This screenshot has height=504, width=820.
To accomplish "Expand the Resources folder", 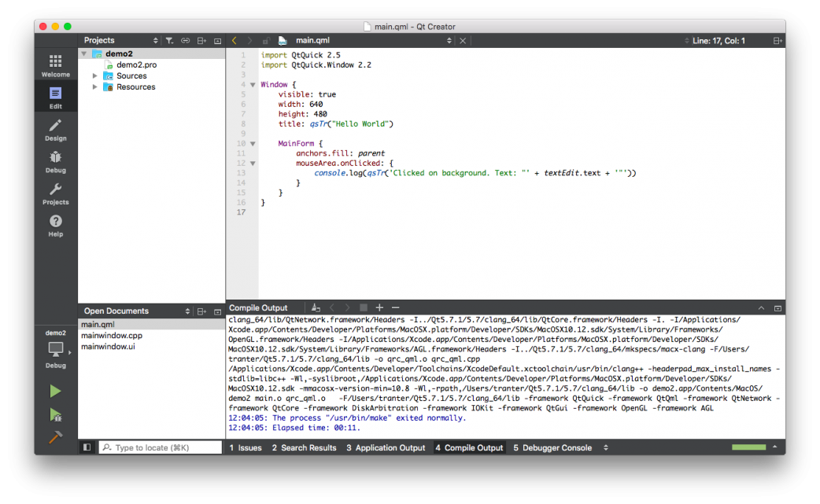I will coord(95,87).
